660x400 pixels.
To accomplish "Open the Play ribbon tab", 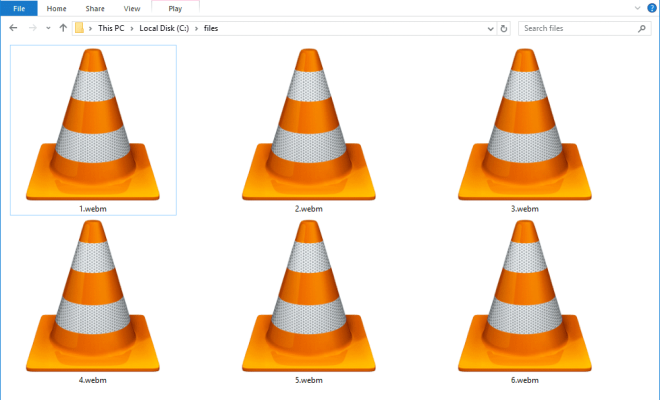I will [x=175, y=8].
